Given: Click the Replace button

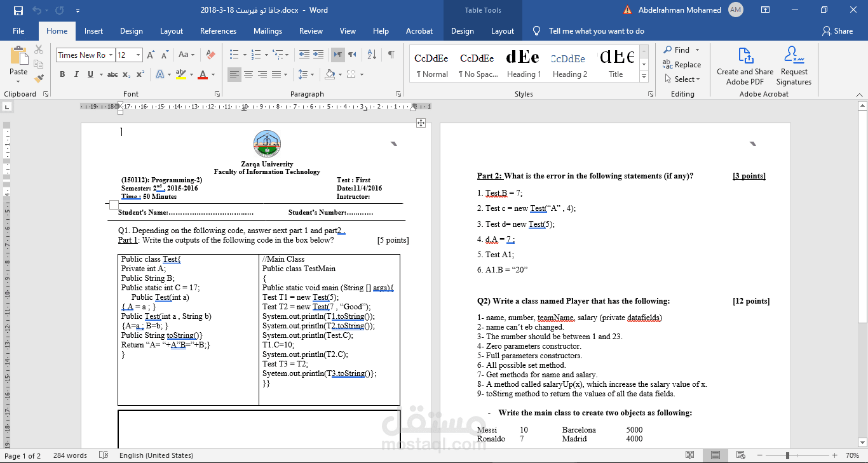Looking at the screenshot, I should click(682, 64).
